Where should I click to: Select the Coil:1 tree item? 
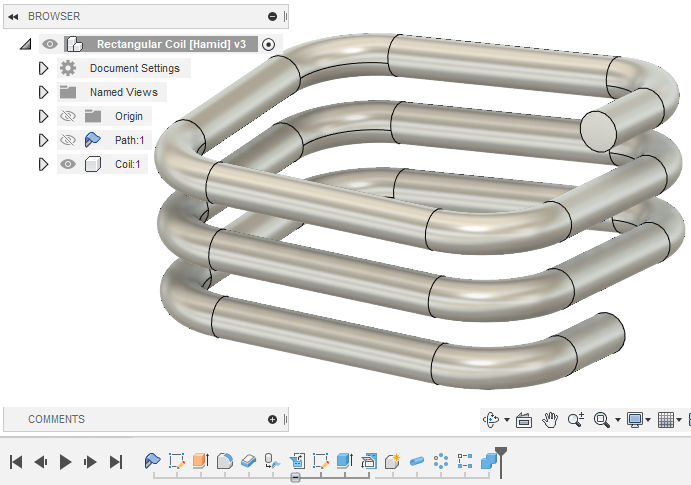pyautogui.click(x=127, y=164)
